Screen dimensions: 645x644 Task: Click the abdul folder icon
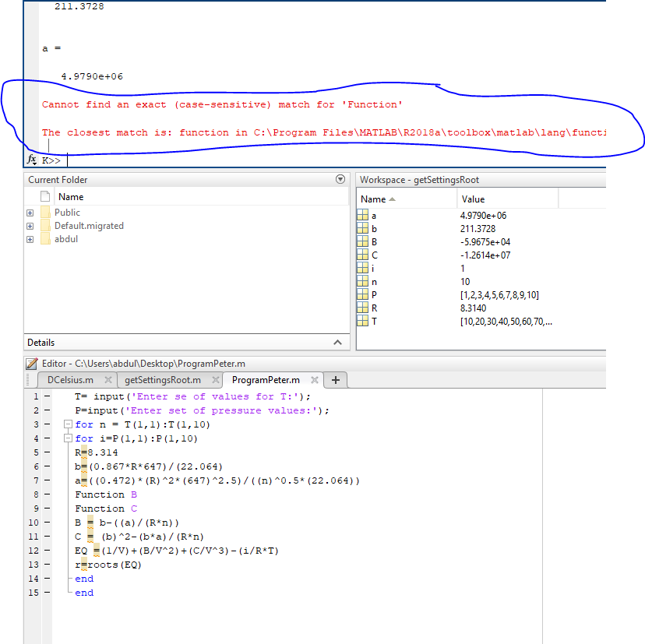44,239
